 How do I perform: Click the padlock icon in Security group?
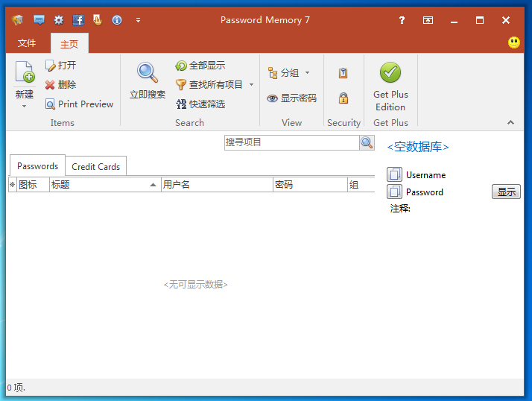[343, 98]
